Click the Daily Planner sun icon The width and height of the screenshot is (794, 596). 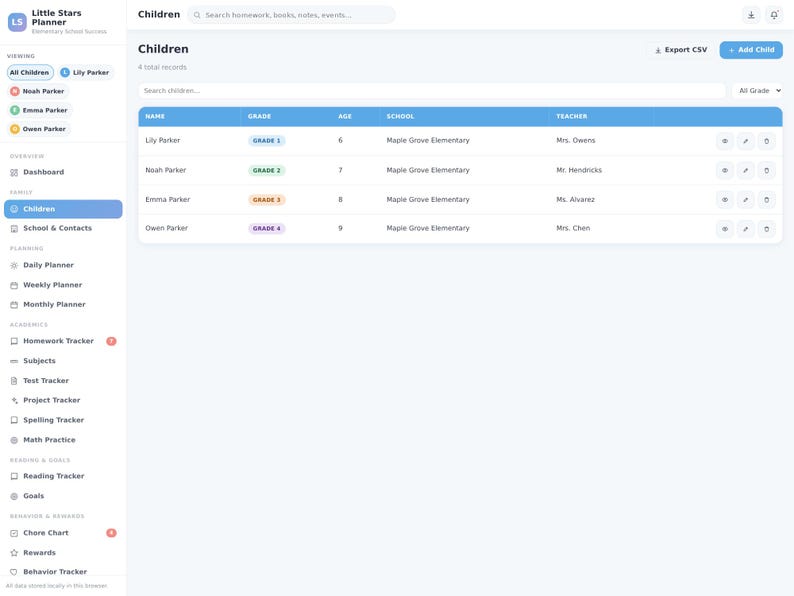point(14,265)
